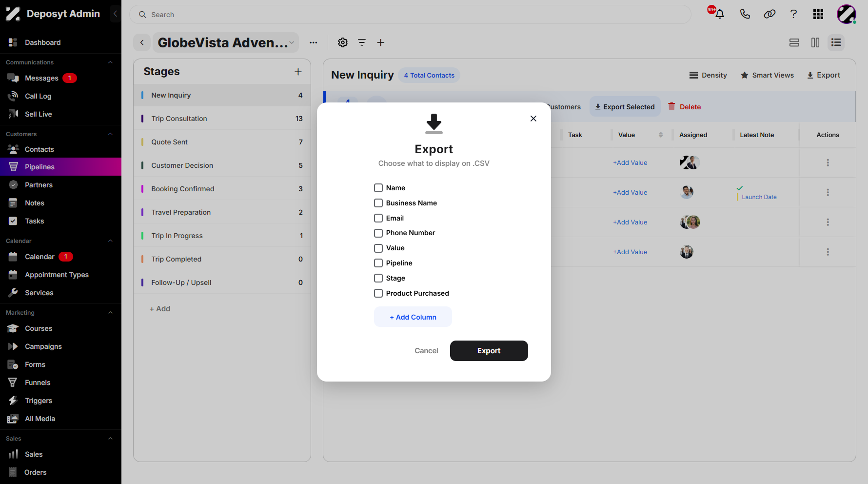Collapse the Communications section
Screen dimensions: 868x484
[x=110, y=62]
